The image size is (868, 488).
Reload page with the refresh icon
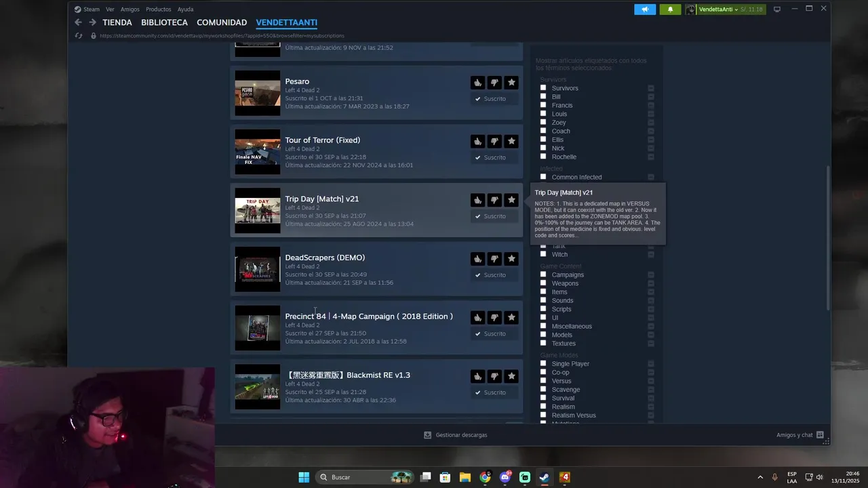79,36
